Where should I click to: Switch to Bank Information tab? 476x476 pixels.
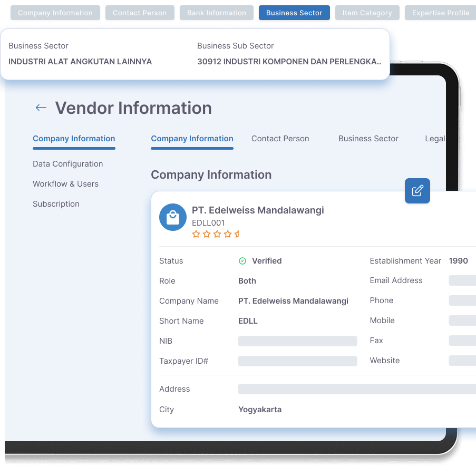(217, 13)
